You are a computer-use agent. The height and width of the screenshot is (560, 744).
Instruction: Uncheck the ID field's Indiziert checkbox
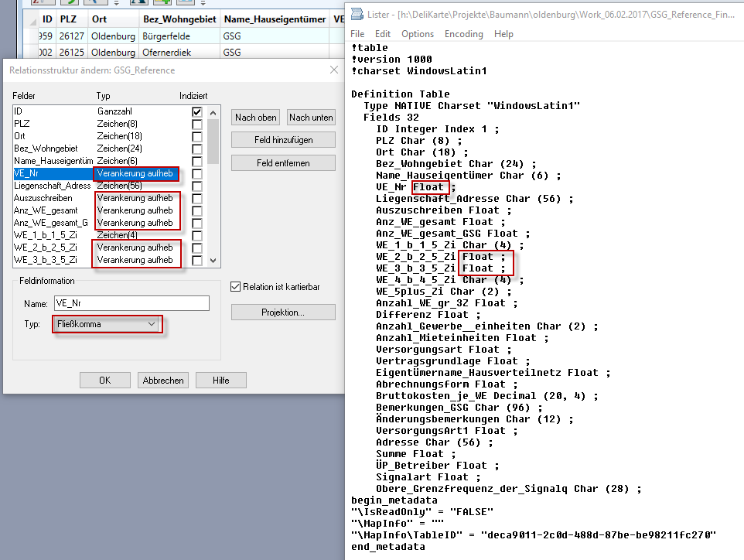pos(196,111)
